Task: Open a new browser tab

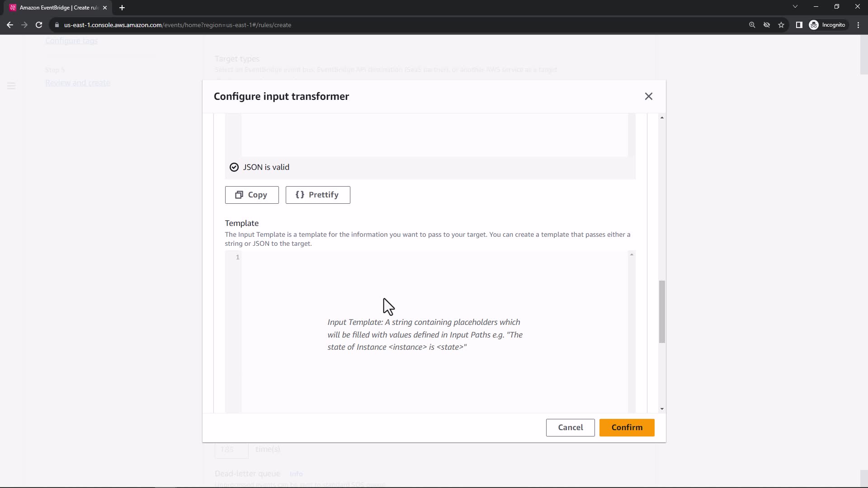Action: point(122,8)
